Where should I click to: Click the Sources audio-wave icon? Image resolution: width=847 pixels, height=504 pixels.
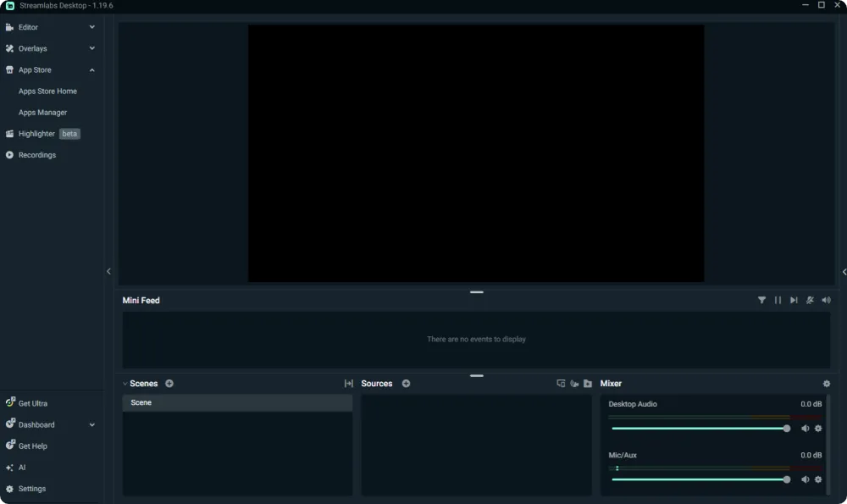(x=574, y=384)
